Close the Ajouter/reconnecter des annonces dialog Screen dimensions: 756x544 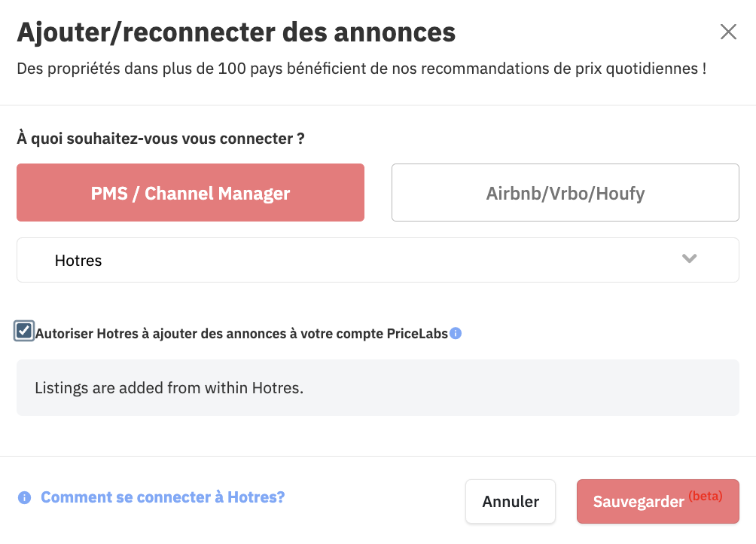pos(728,32)
